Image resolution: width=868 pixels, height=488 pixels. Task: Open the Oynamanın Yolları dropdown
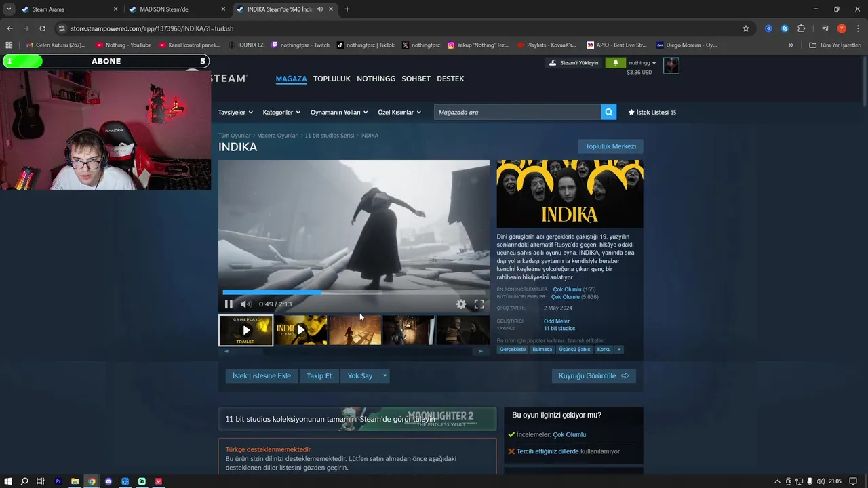coord(339,112)
